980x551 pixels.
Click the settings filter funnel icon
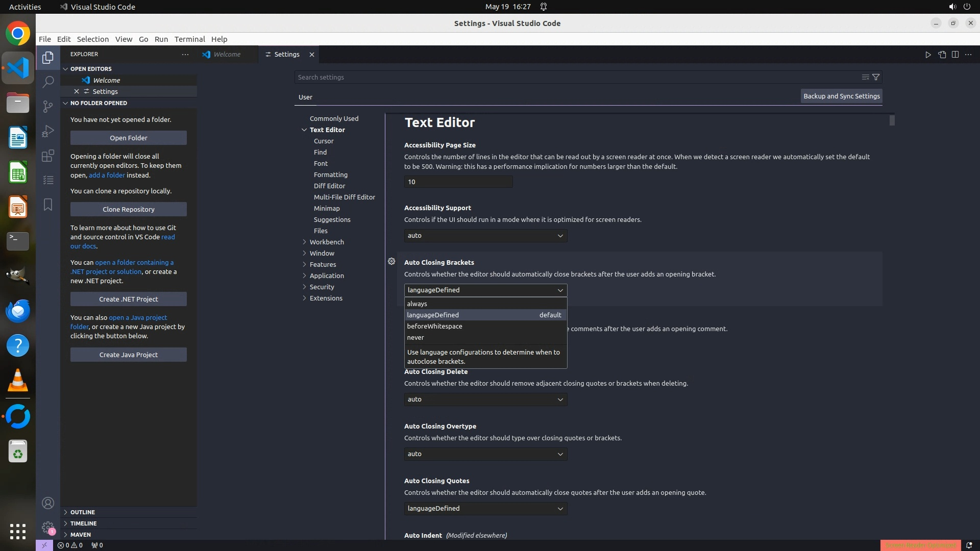(x=876, y=77)
